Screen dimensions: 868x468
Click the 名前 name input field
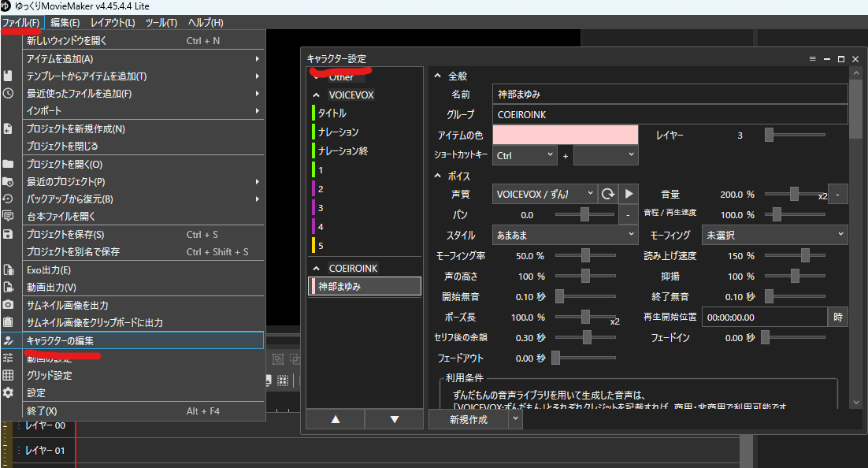click(670, 94)
